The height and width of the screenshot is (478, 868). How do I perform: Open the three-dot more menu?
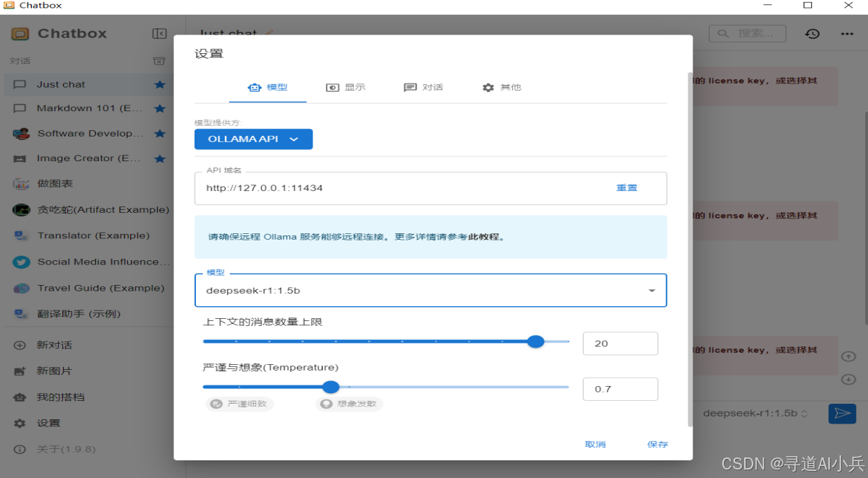(847, 33)
